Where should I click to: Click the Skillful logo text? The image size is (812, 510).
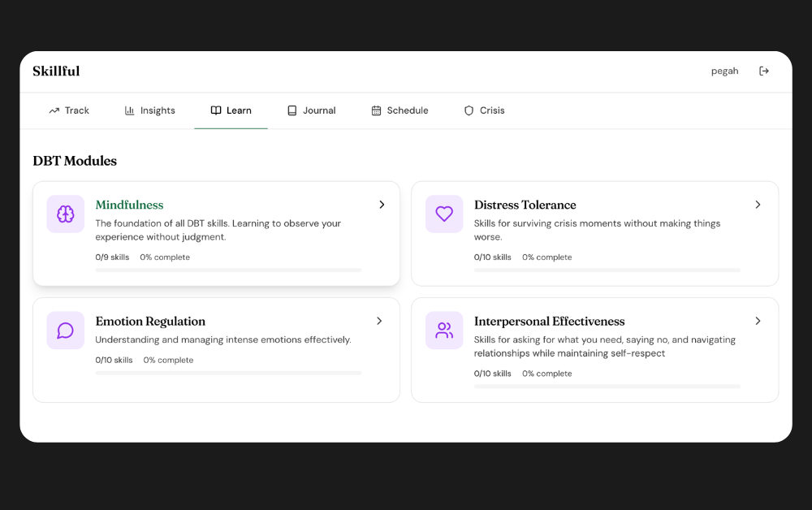(x=56, y=71)
